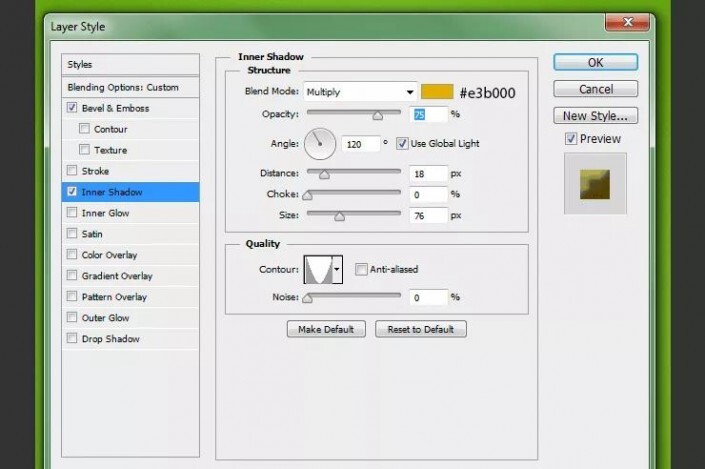
Task: Click the Make Default button
Action: pos(326,330)
